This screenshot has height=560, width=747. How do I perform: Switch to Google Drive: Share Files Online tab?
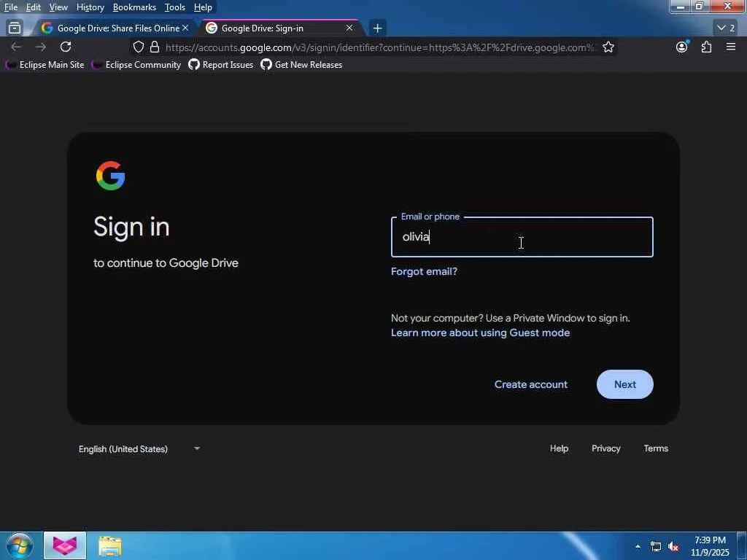[x=115, y=28]
